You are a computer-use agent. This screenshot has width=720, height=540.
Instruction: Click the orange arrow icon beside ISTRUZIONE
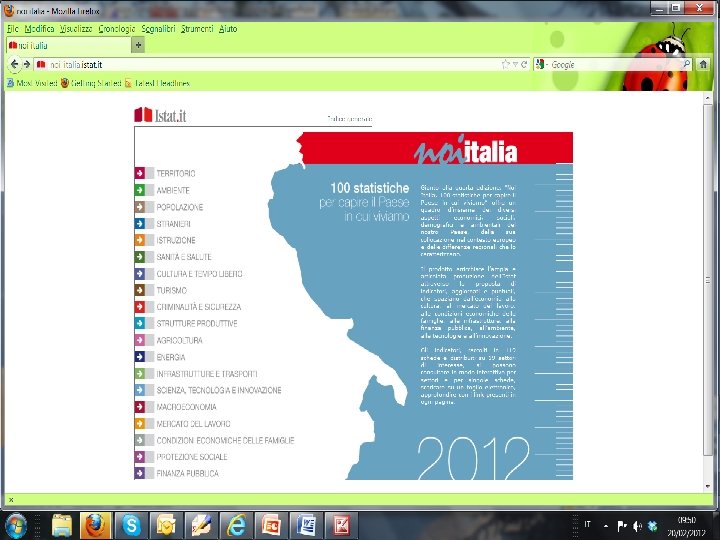(140, 240)
